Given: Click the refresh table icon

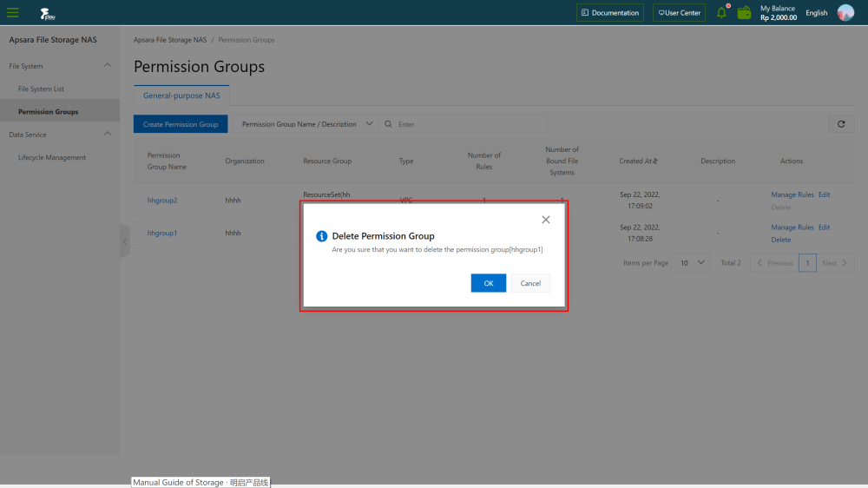Looking at the screenshot, I should tap(841, 124).
